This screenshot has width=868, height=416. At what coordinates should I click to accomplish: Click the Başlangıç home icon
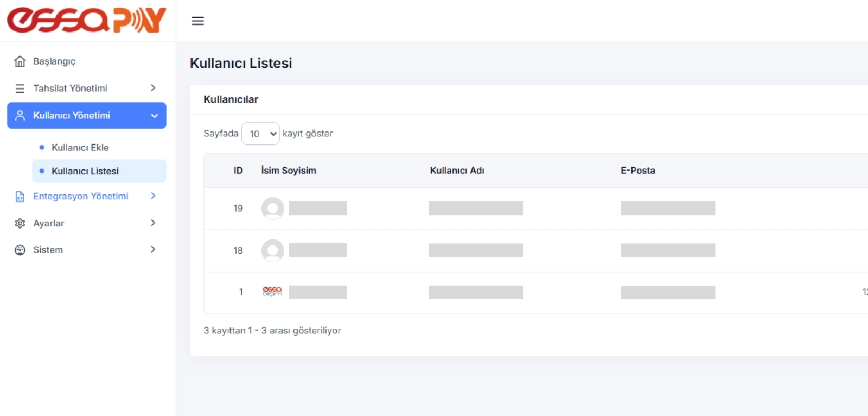[x=20, y=61]
